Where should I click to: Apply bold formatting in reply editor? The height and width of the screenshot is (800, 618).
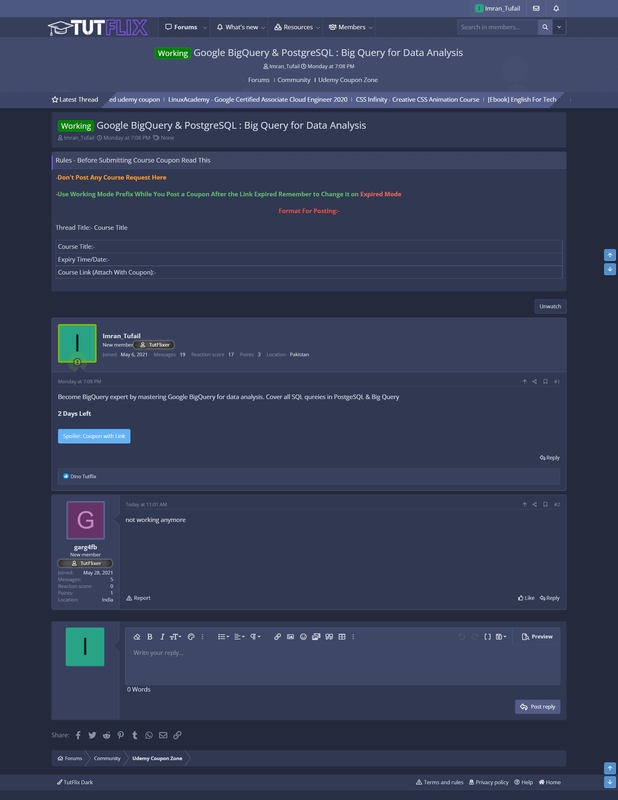(x=150, y=636)
